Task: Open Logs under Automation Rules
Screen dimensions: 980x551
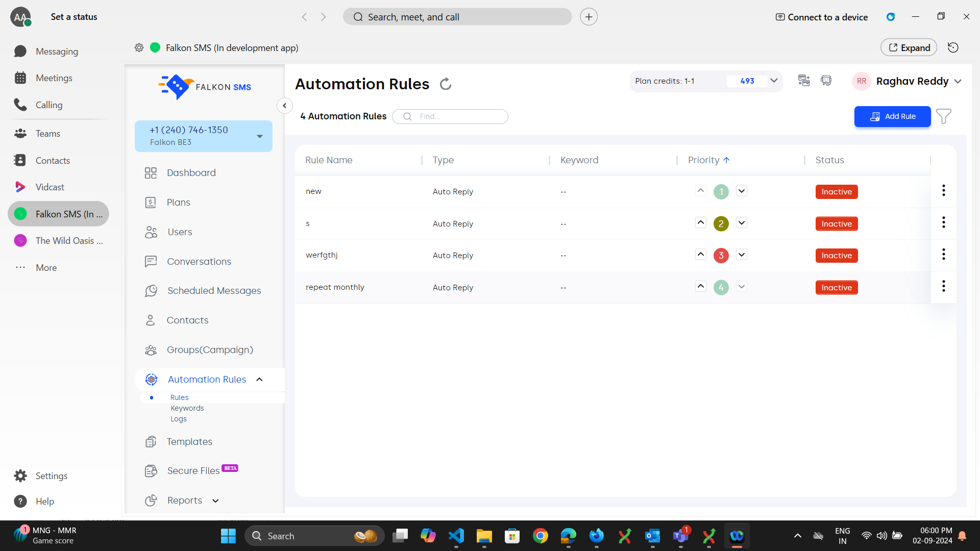Action: point(179,419)
